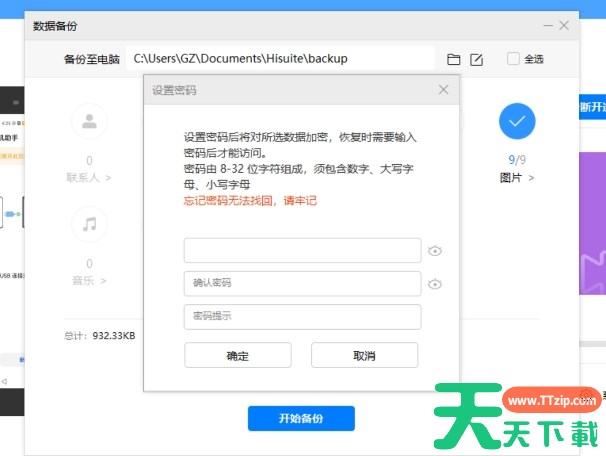Select the contacts 联系人 category icon
This screenshot has height=456, width=606.
pyautogui.click(x=89, y=121)
